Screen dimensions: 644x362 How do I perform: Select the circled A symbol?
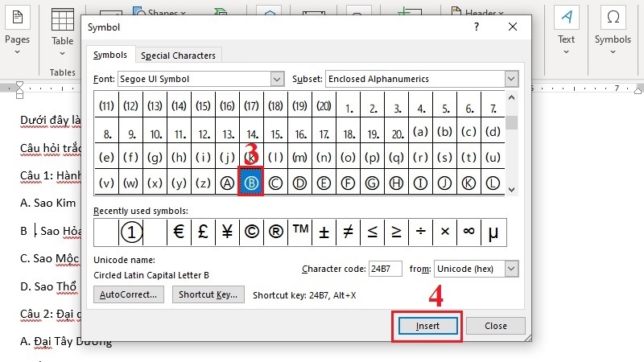[x=227, y=183]
